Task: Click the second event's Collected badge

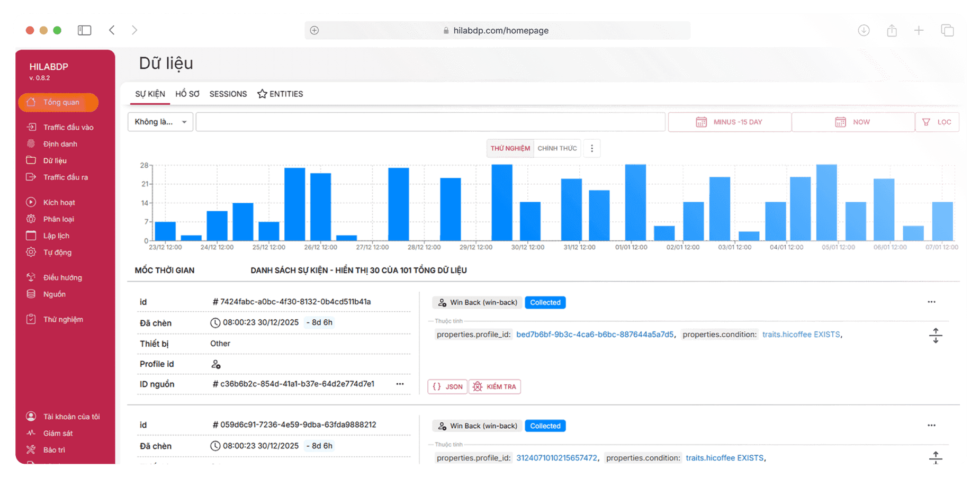Action: pos(545,426)
